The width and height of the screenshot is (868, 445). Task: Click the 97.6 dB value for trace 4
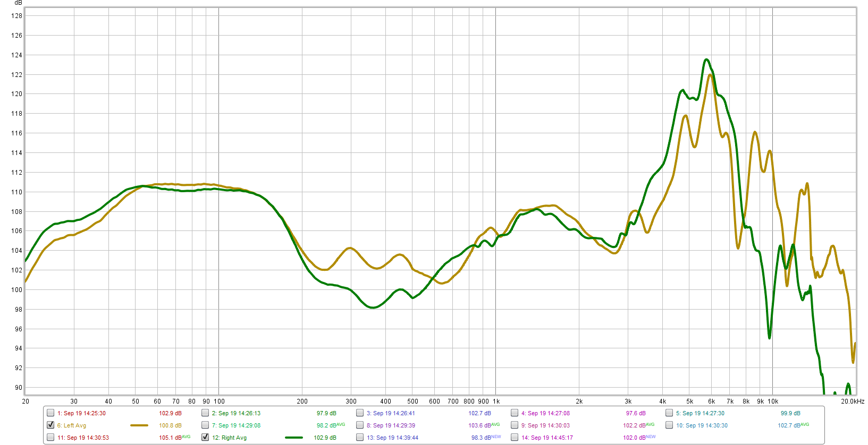coord(636,413)
